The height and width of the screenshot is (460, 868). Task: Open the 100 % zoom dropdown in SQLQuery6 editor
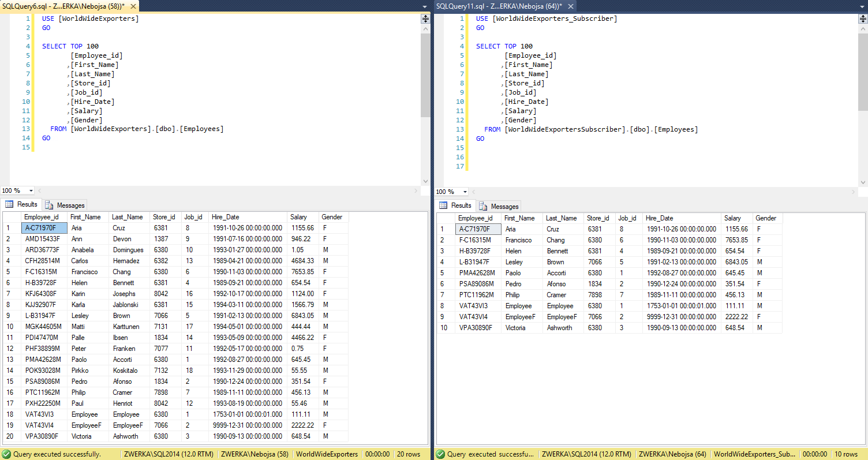[x=31, y=190]
